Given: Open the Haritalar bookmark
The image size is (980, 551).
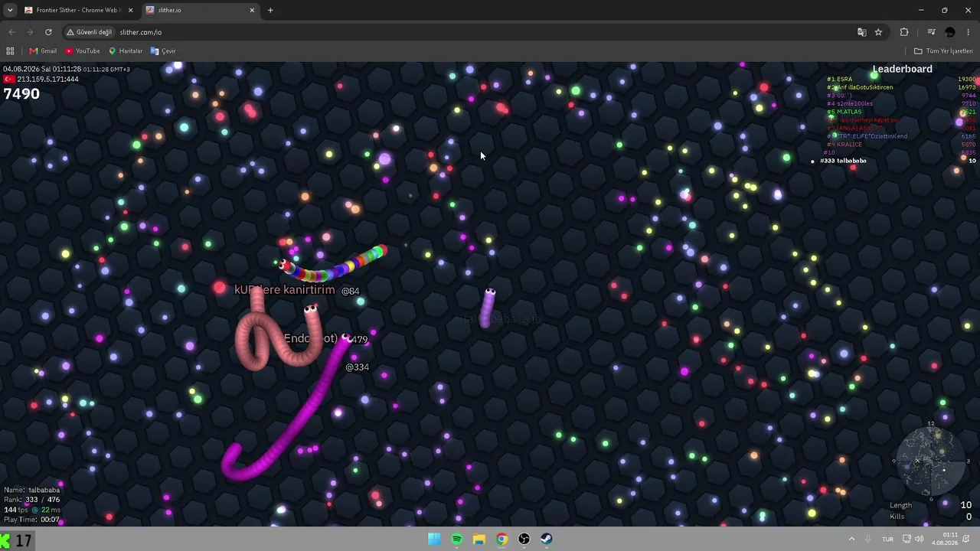Looking at the screenshot, I should (x=126, y=51).
